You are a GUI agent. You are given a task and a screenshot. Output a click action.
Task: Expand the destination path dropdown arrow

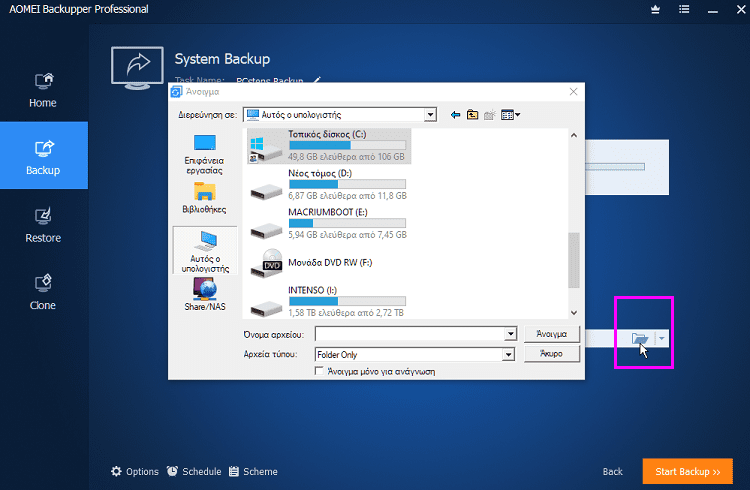tap(662, 339)
